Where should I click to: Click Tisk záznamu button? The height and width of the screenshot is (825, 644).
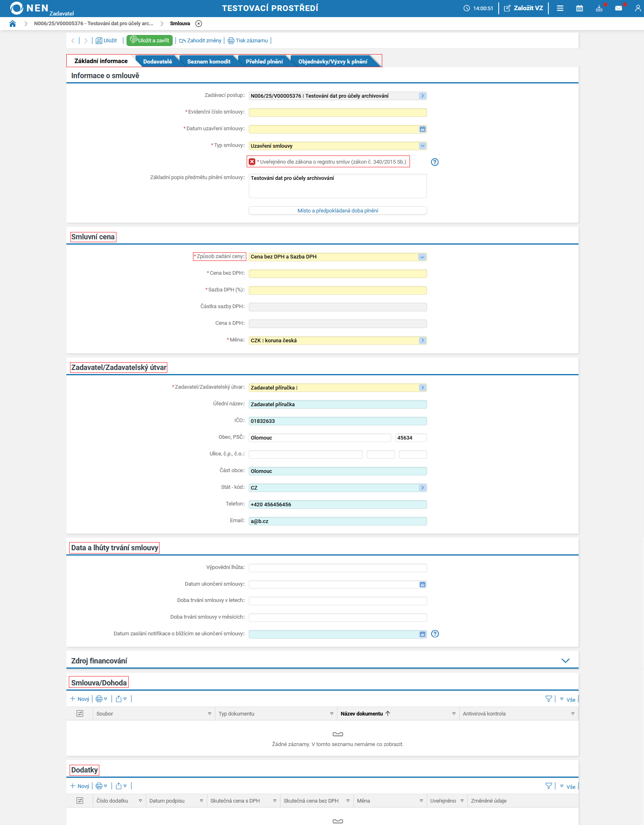248,41
